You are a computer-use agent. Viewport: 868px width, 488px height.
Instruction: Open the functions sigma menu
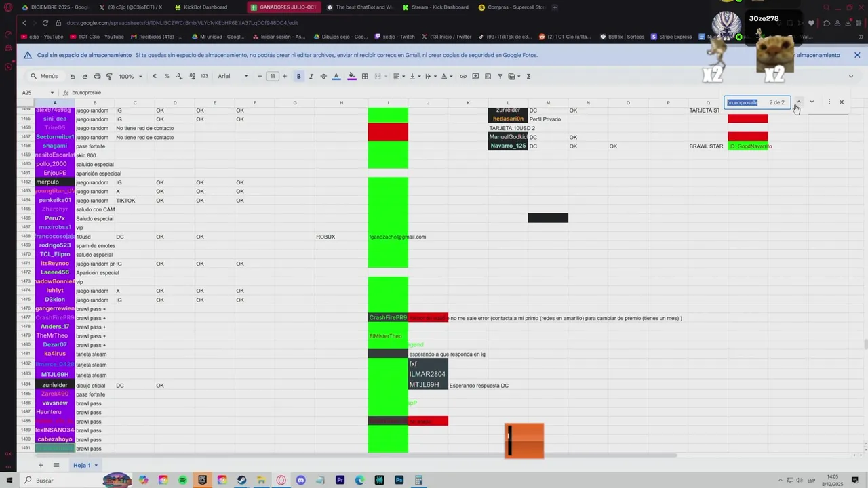(x=529, y=77)
